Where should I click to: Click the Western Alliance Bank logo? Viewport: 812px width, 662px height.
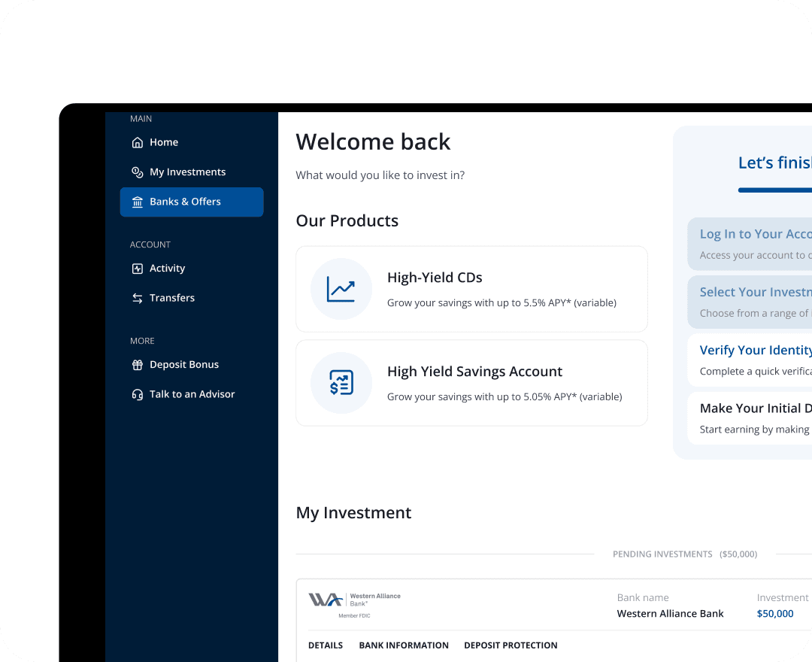point(354,600)
